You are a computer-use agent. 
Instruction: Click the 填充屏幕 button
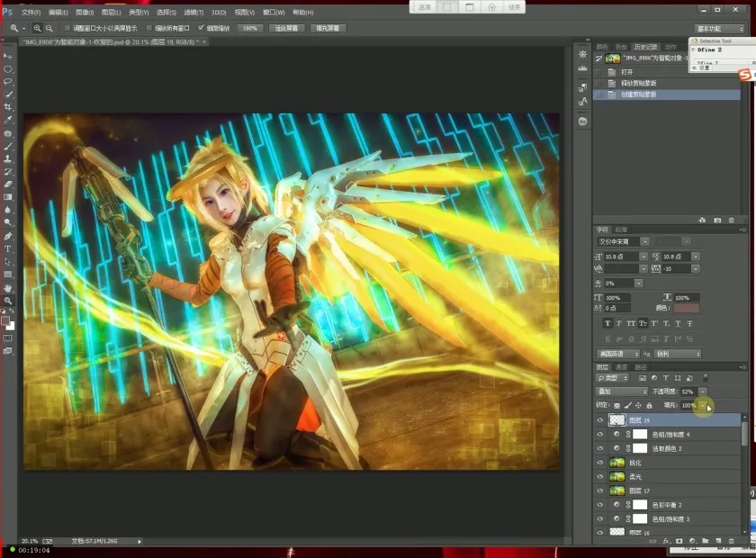328,28
